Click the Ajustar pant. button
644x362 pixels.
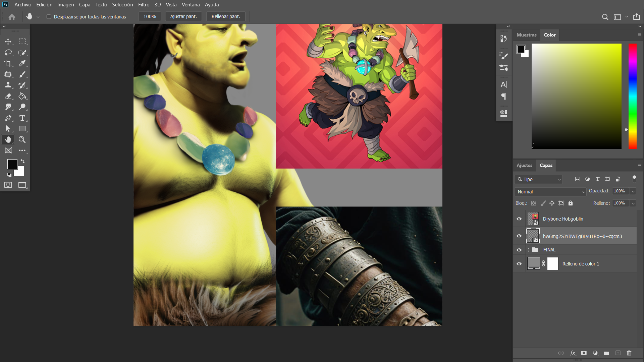point(183,16)
